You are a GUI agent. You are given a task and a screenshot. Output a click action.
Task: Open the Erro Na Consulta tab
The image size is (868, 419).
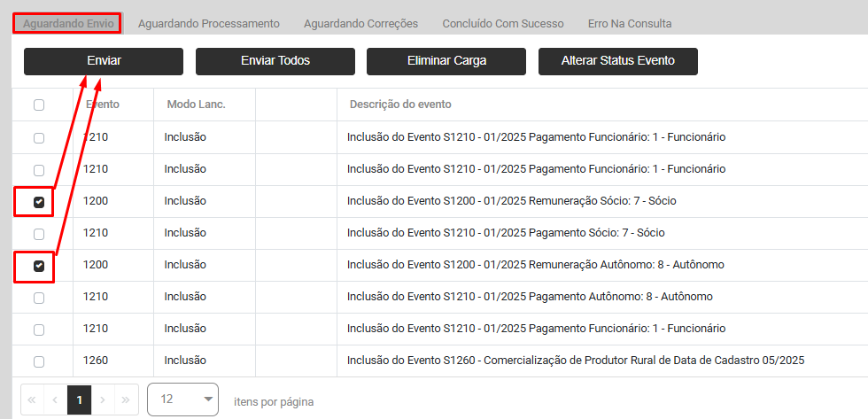click(630, 24)
